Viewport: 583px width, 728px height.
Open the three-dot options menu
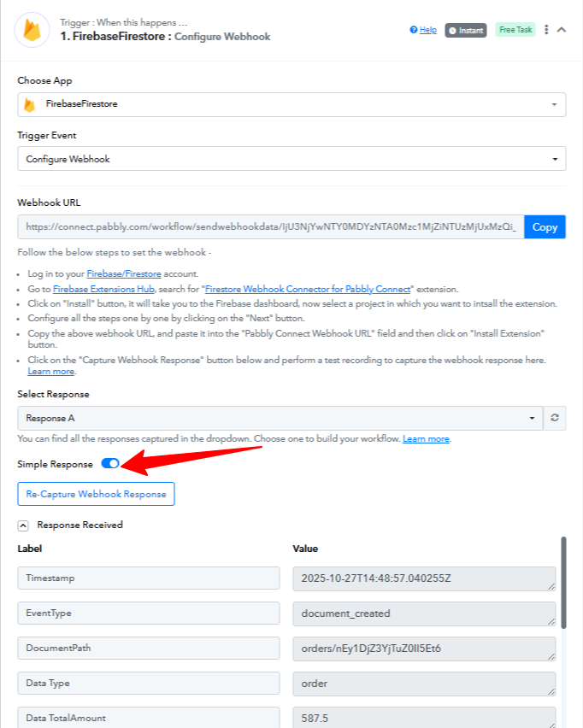[x=546, y=30]
